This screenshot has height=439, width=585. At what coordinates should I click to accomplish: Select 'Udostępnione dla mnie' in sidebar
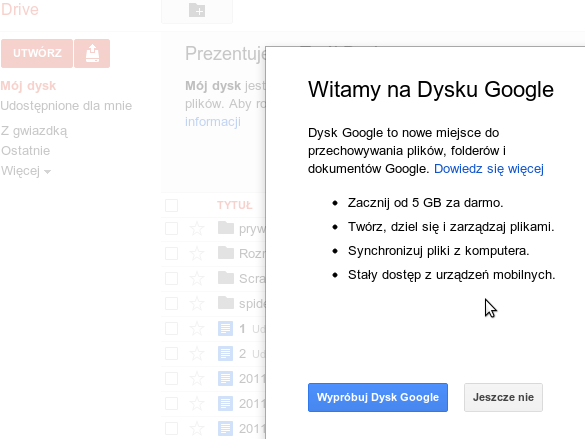pyautogui.click(x=66, y=106)
